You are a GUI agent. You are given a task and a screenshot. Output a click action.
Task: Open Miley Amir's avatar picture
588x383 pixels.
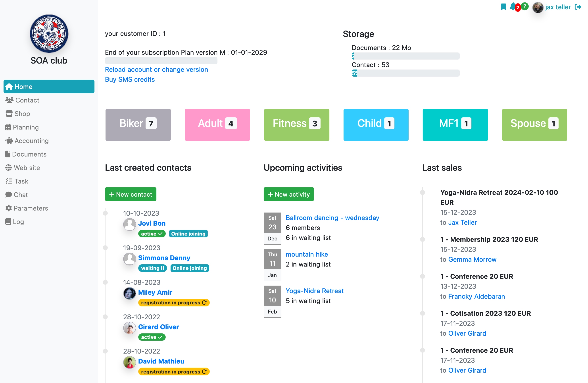click(x=129, y=293)
